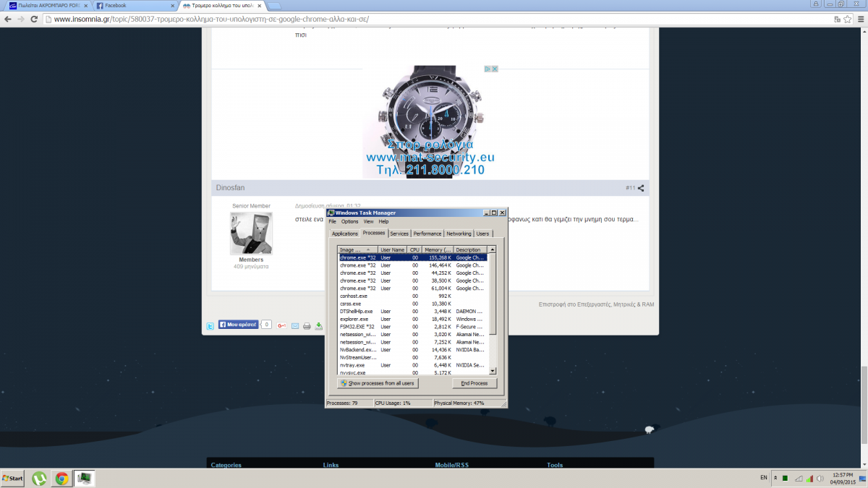Click the Task Manager taskbar button
Viewport: 868px width, 488px height.
click(85, 478)
